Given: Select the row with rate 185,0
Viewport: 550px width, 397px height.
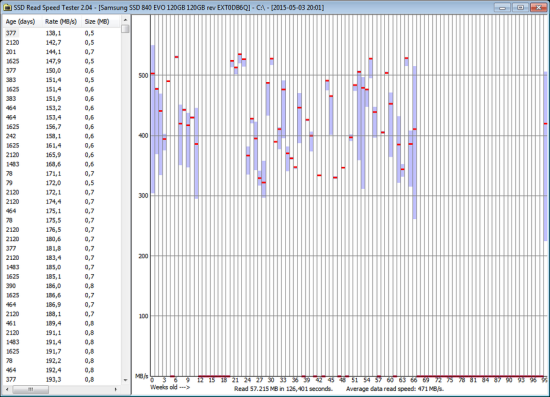Looking at the screenshot, I should click(61, 267).
